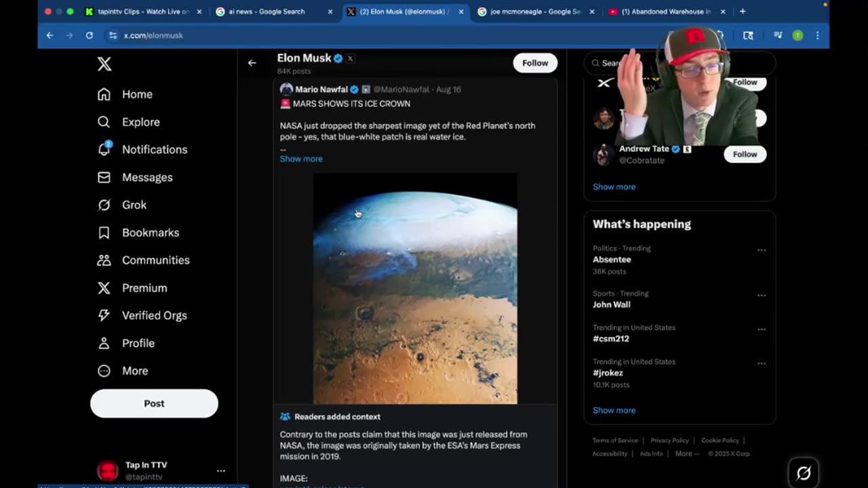Open Andrew Tate's profile name
This screenshot has height=488, width=868.
(644, 149)
